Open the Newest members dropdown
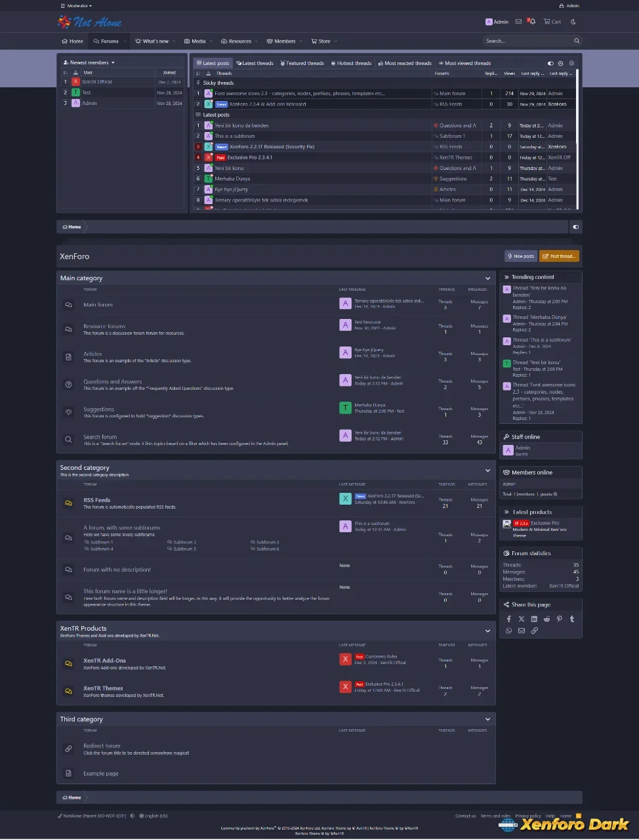This screenshot has height=840, width=639. pyautogui.click(x=89, y=62)
